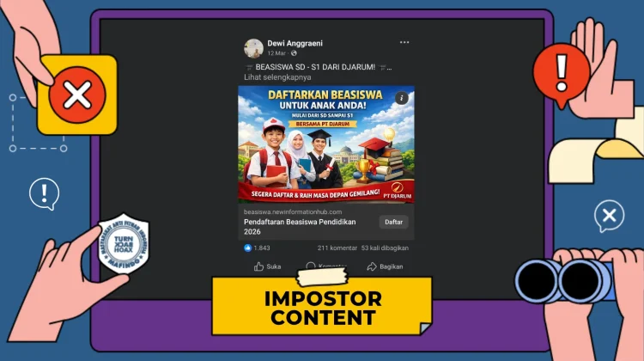Click the public globe audience icon

pos(294,53)
